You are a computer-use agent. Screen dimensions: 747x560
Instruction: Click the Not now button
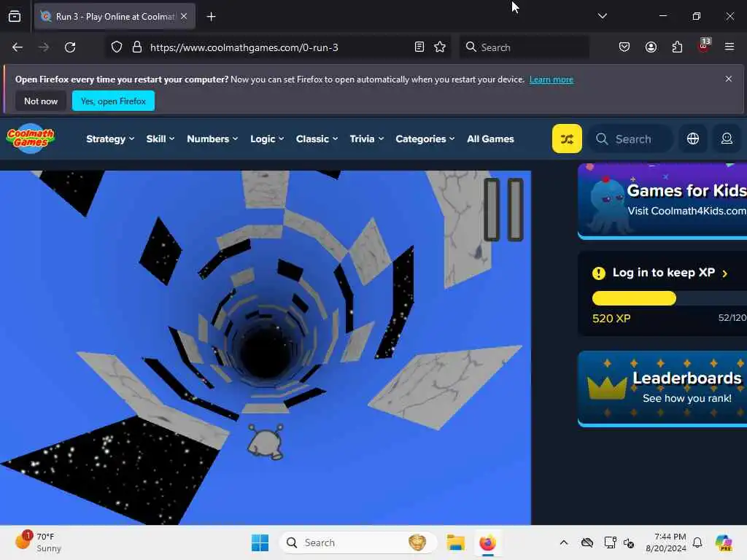point(41,101)
